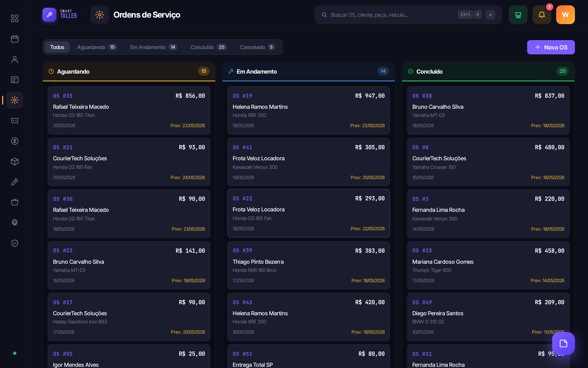
Task: Click the Aguardando column header title
Action: click(x=73, y=71)
